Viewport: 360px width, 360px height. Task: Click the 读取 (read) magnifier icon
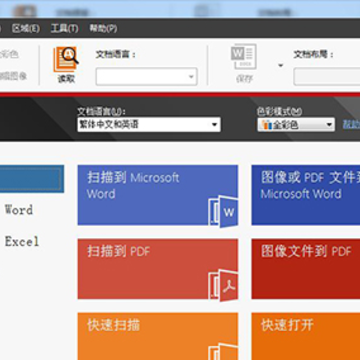coord(66,59)
